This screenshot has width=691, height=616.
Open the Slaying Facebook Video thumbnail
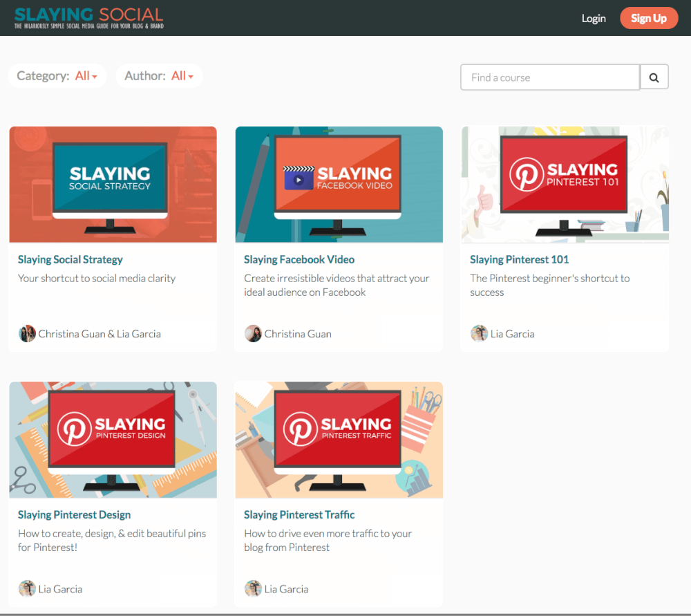[x=339, y=185]
